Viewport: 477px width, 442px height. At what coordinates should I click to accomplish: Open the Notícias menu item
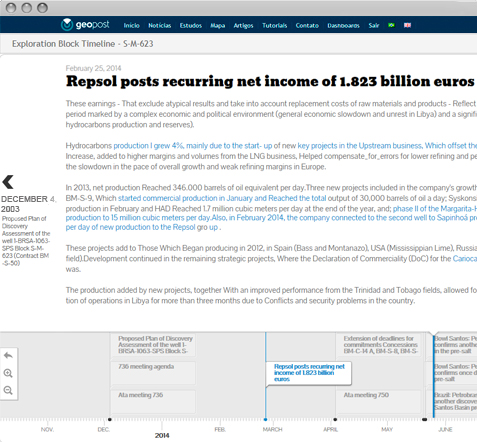coord(160,25)
